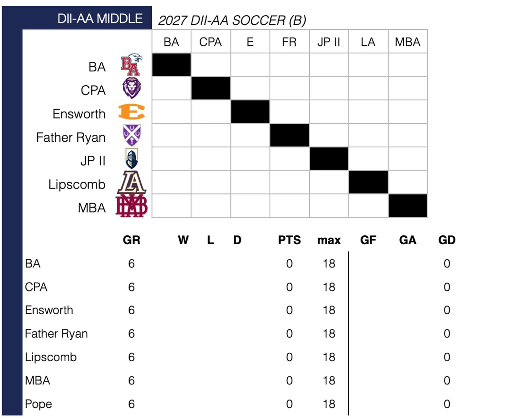This screenshot has width=526, height=420.
Task: Click the black BA diagonal cell
Action: 171,65
